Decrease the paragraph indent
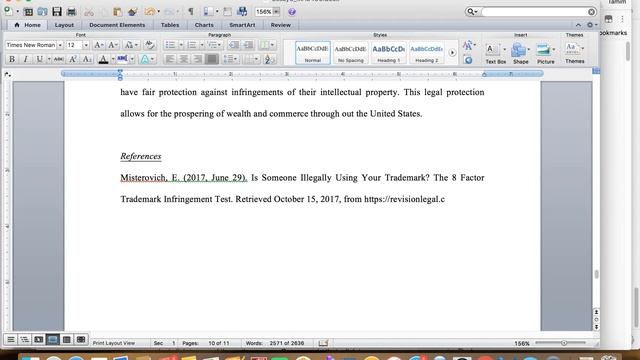640x360 pixels. (x=234, y=45)
